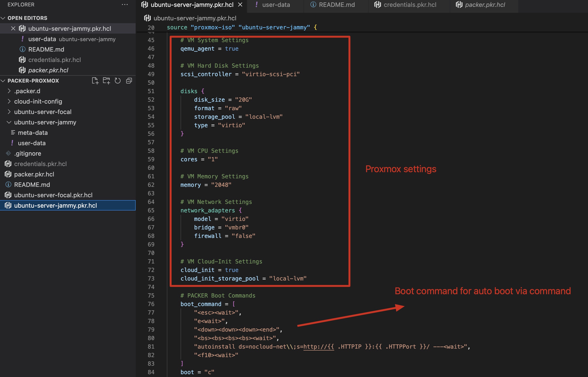
Task: Click on meta-data file in tree
Action: (x=32, y=132)
